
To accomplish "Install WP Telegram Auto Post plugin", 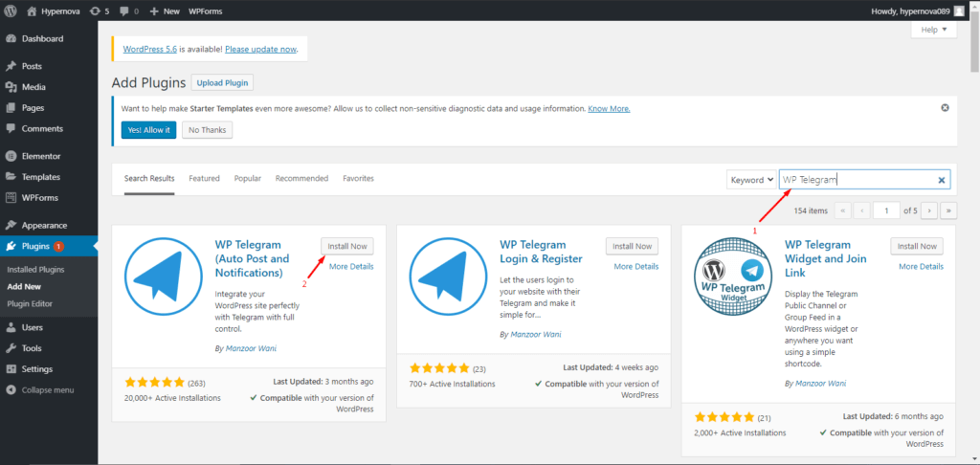I will click(x=346, y=246).
